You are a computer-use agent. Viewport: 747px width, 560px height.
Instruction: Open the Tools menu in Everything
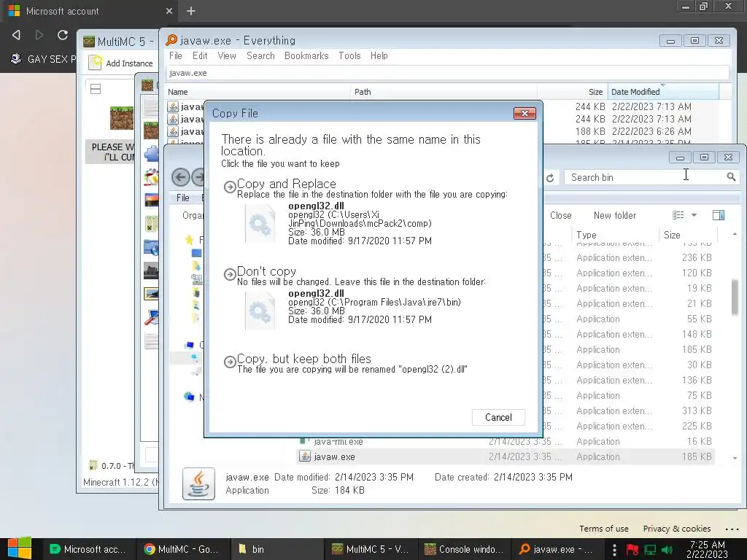coord(349,55)
